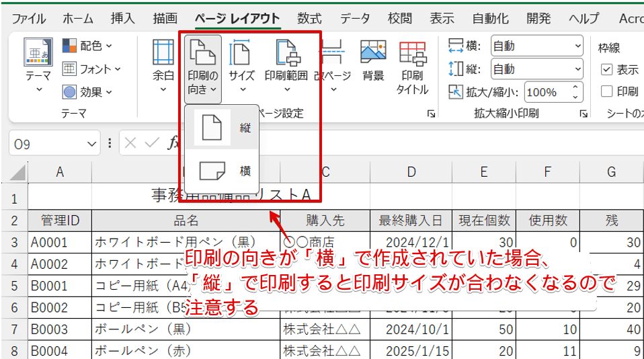Click the date cell 2024/10/1
This screenshot has width=644, height=359.
(411, 329)
